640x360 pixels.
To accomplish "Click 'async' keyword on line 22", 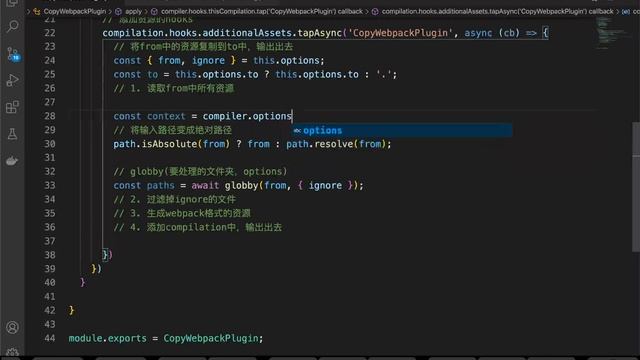I will 478,33.
